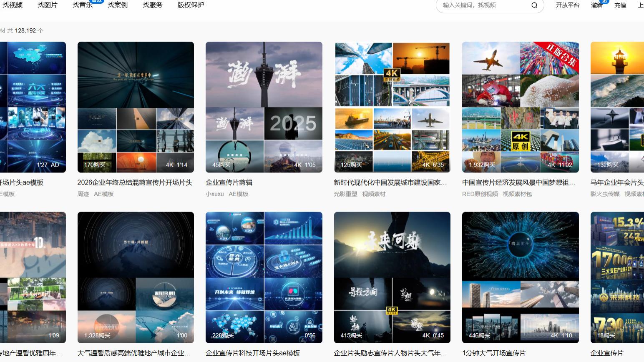The height and width of the screenshot is (362, 644).
Task: Click title 企业宣传片科技开场片头ae模板
Action: 253,353
